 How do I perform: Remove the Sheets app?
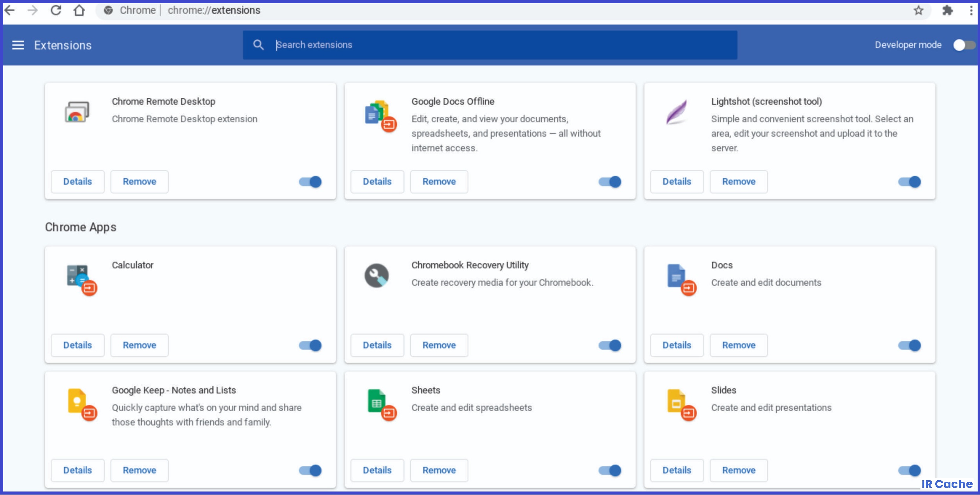pos(439,470)
